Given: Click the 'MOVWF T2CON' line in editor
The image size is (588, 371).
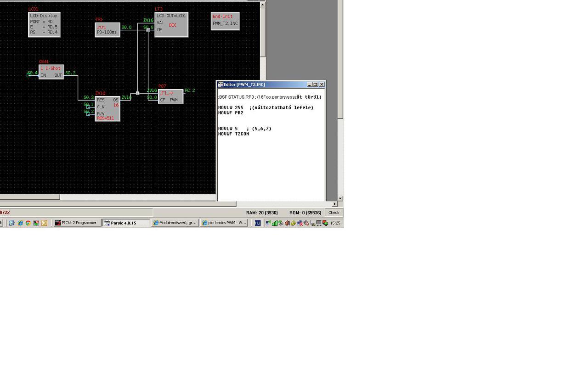Looking at the screenshot, I should pos(234,134).
